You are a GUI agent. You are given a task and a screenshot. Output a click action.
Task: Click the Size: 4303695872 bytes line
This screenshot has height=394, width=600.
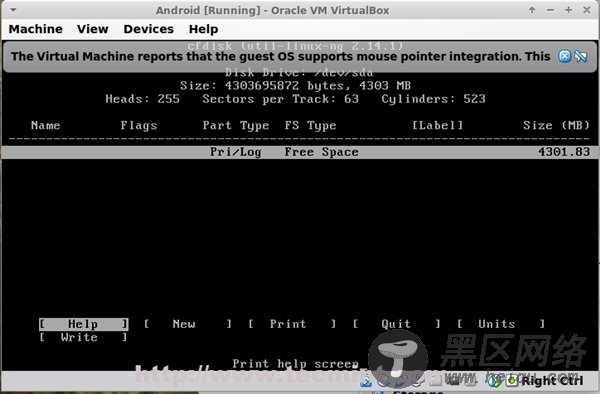click(x=295, y=86)
